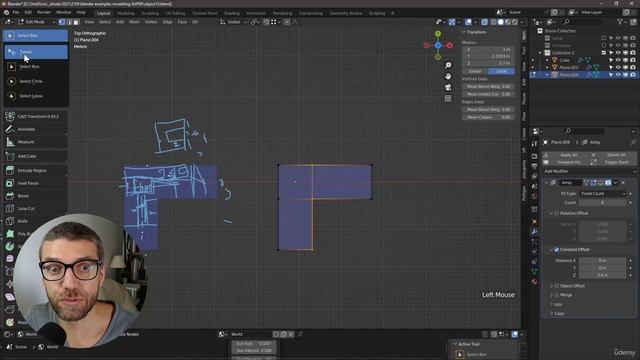Screen dimensions: 640x360
Task: Open the File menu
Action: (x=16, y=13)
